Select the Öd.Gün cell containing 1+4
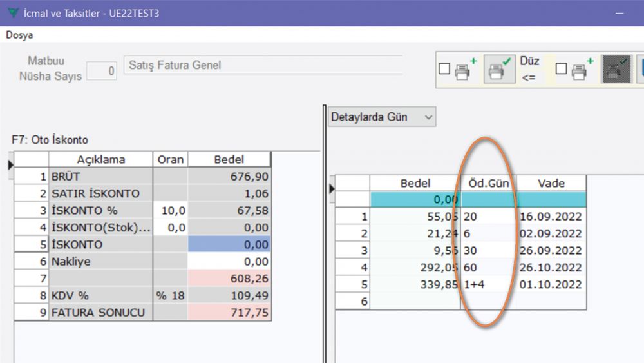The image size is (644, 363). pos(489,284)
